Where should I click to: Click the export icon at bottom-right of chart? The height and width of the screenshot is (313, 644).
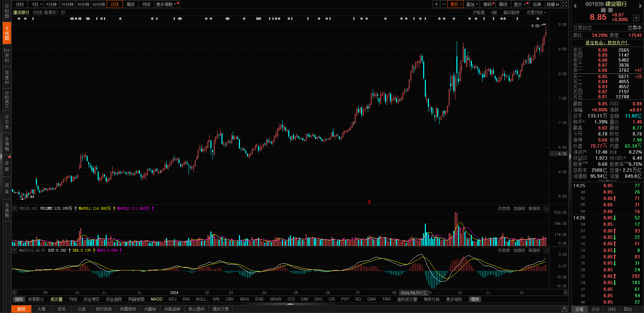(564, 309)
